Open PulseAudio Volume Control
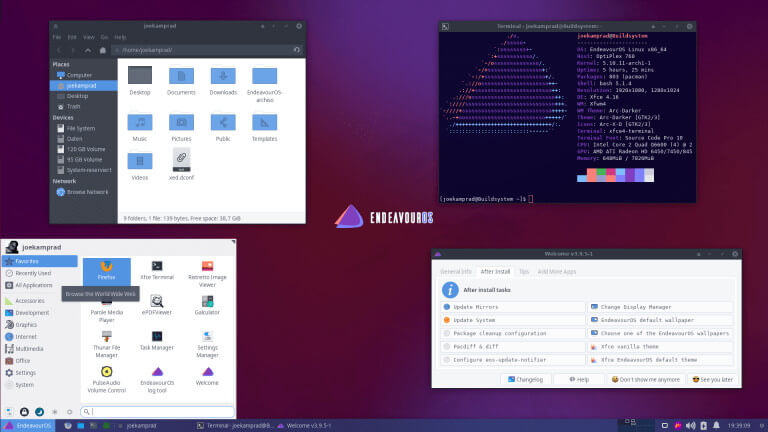 click(106, 380)
